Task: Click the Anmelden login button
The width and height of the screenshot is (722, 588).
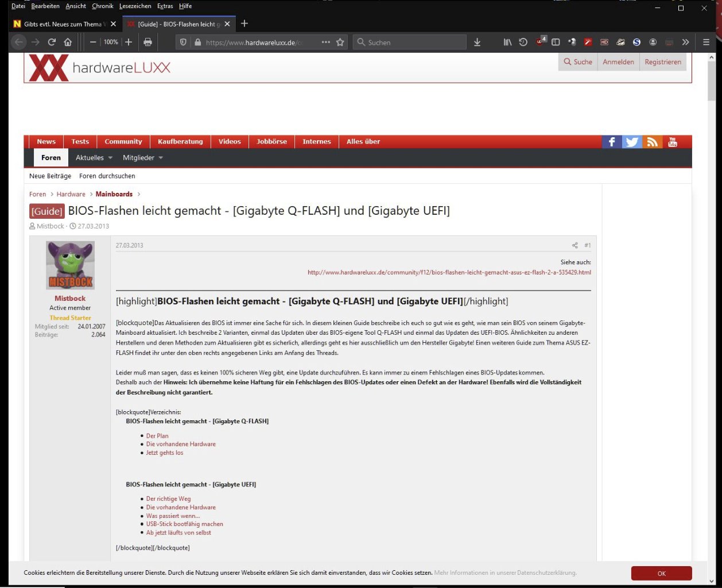Action: tap(618, 62)
